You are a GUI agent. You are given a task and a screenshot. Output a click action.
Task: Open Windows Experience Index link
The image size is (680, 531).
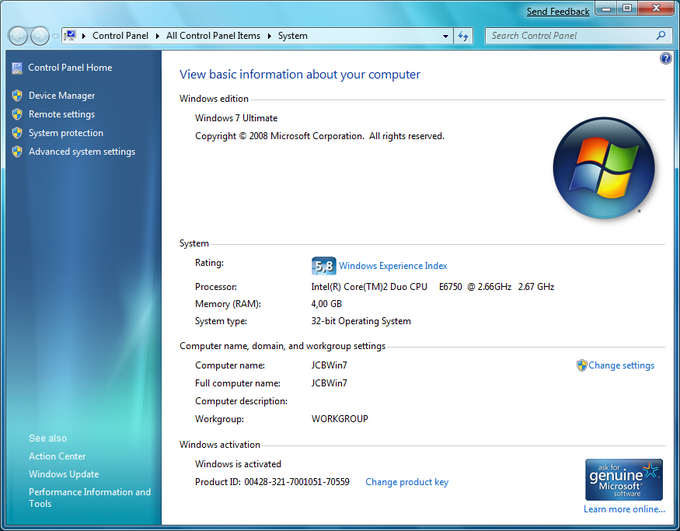[393, 266]
